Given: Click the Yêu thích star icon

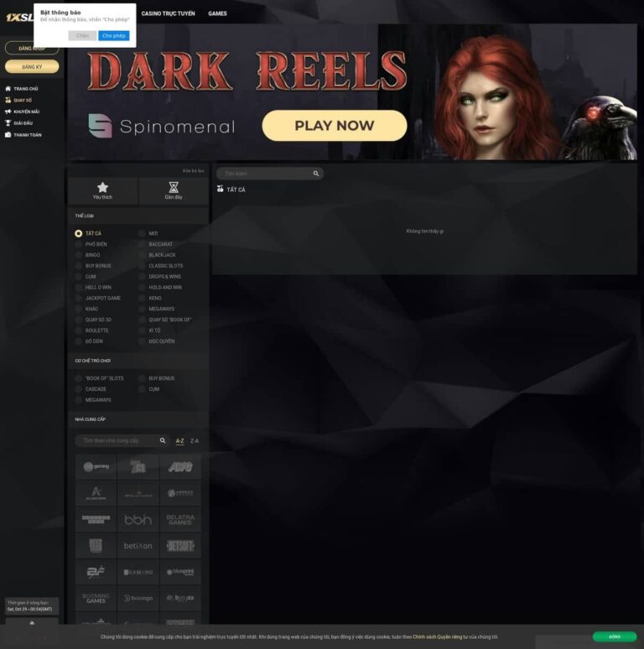Looking at the screenshot, I should click(102, 187).
